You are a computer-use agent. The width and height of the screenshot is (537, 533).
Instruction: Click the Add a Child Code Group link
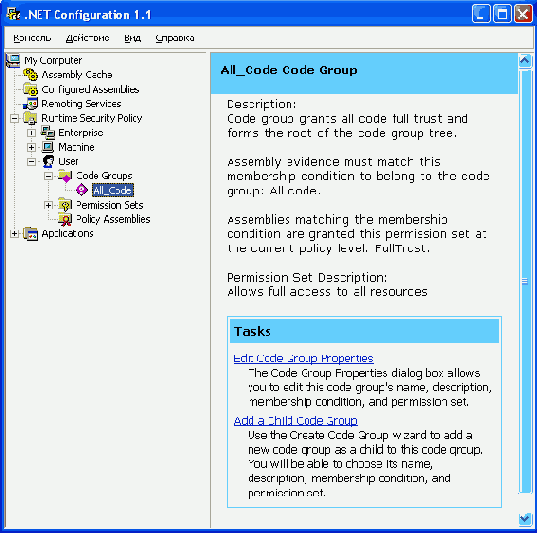(x=296, y=420)
